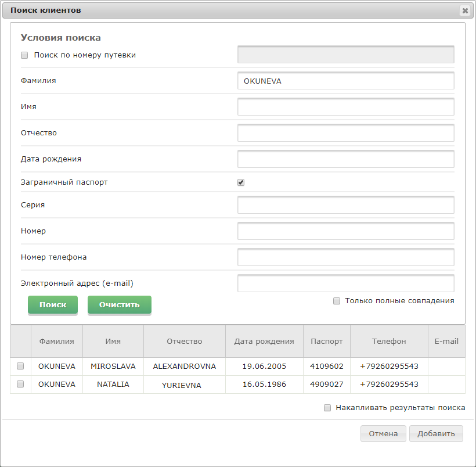The height and width of the screenshot is (467, 476).
Task: Click the Серия input field
Action: 346,205
